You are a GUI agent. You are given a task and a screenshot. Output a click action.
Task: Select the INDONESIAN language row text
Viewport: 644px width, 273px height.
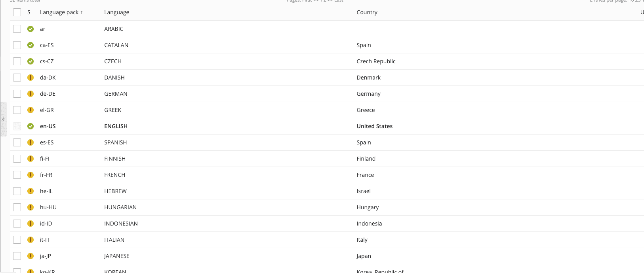121,224
